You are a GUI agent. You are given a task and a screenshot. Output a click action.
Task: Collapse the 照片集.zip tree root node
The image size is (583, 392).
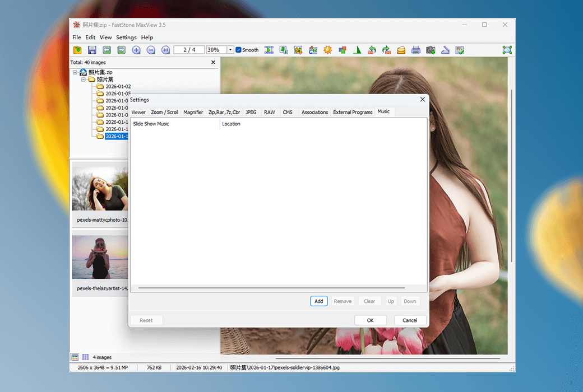tap(75, 72)
